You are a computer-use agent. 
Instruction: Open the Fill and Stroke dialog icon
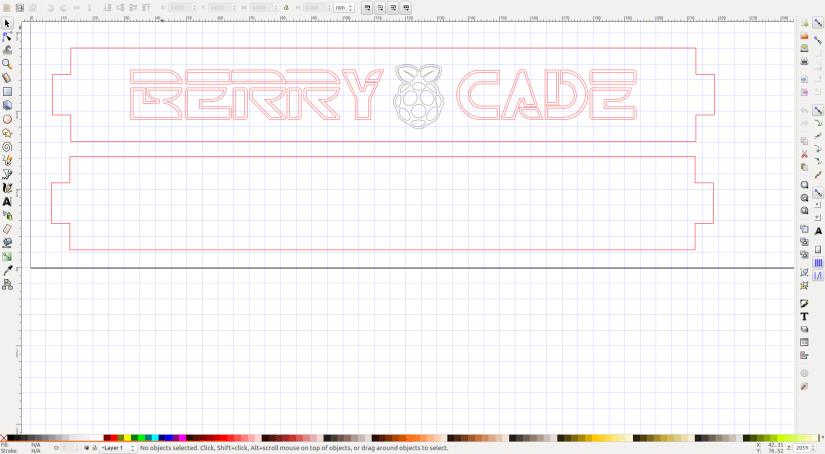804,304
